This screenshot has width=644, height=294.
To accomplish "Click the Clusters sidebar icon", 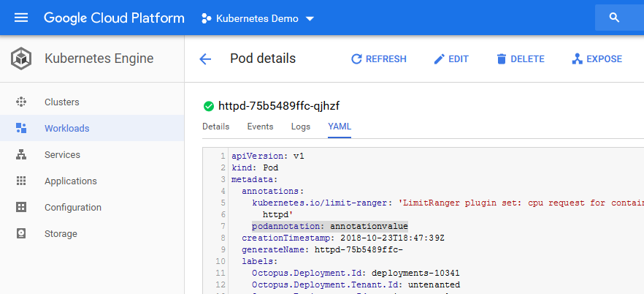I will (x=21, y=102).
